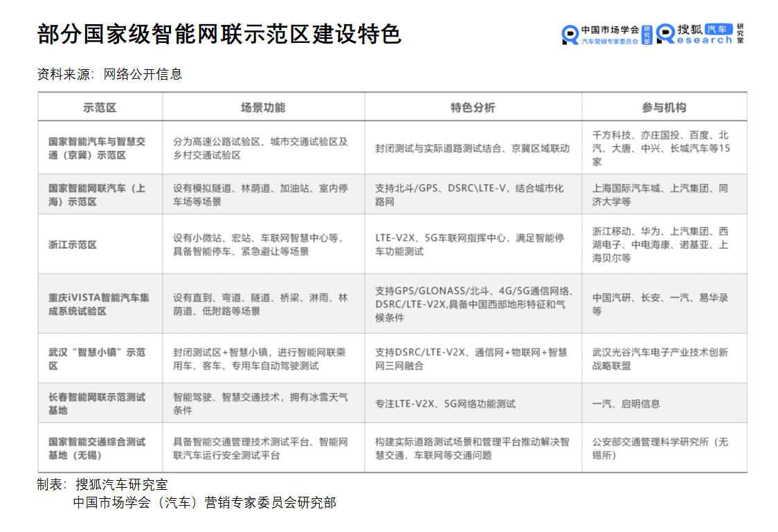Click the title 部分国家级智能网联示范区建设特色

[x=219, y=34]
